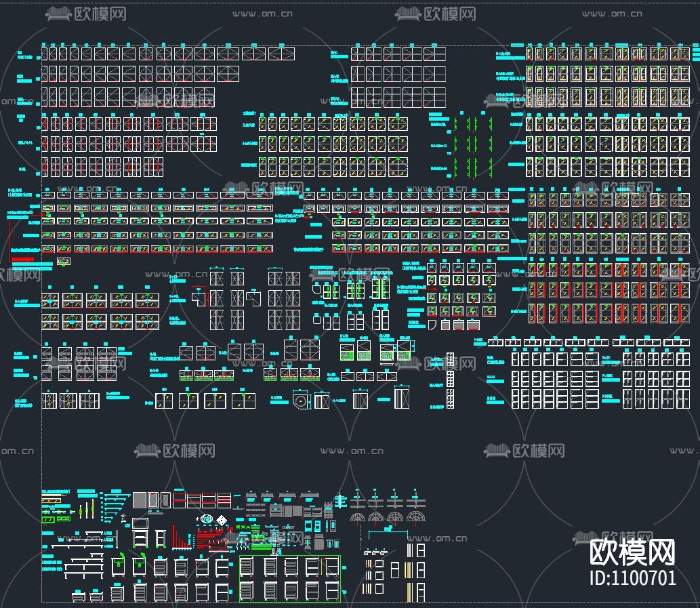Viewport: 700px width, 608px height.
Task: Select the solid grey filled panel block
Action: (140, 500)
